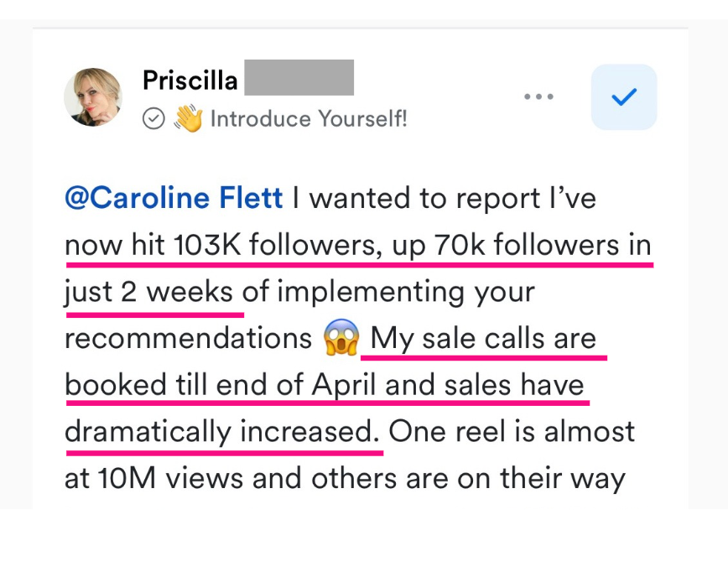728x577 pixels.
Task: Toggle the blue checkmark button
Action: pos(623,96)
